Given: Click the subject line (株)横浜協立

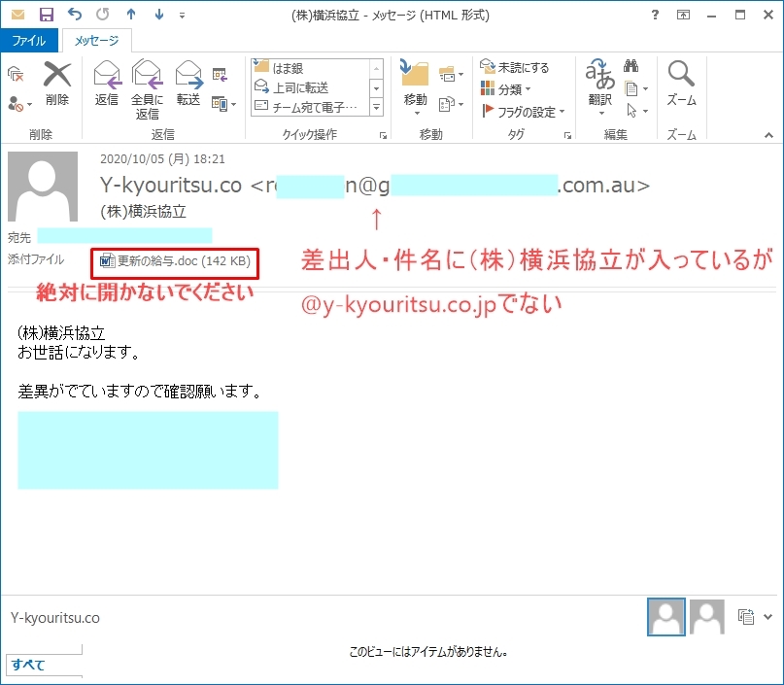Looking at the screenshot, I should (x=144, y=212).
